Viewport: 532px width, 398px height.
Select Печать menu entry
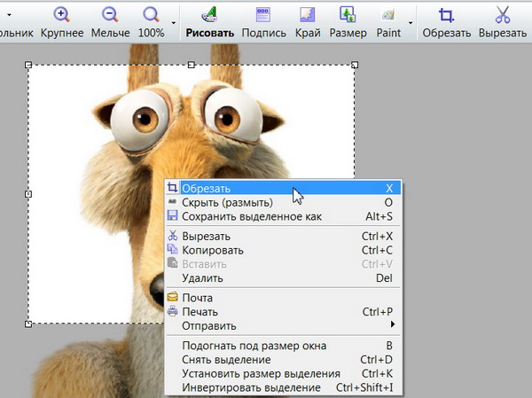click(284, 312)
